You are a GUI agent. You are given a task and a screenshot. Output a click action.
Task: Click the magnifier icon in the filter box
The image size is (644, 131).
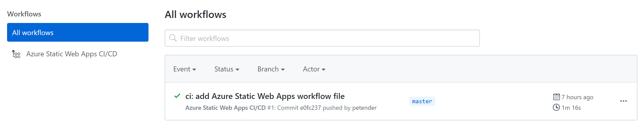point(173,38)
